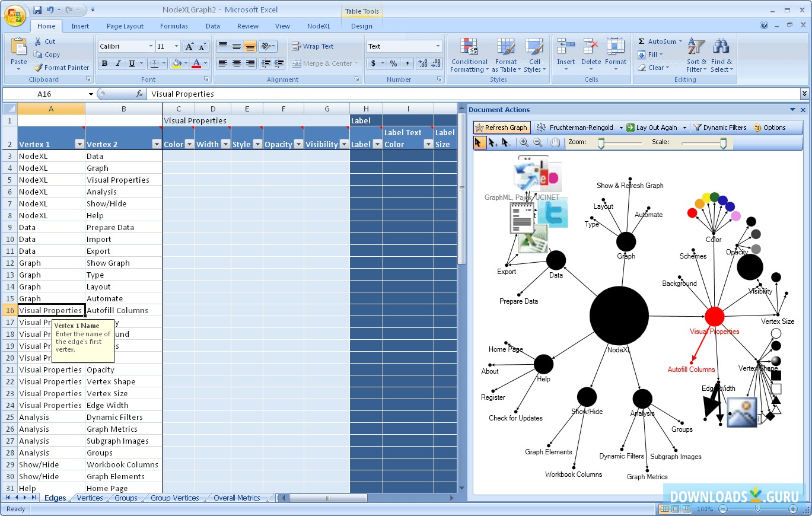The height and width of the screenshot is (516, 812).
Task: Open Dynamic Filters from the graph toolbar
Action: point(720,127)
